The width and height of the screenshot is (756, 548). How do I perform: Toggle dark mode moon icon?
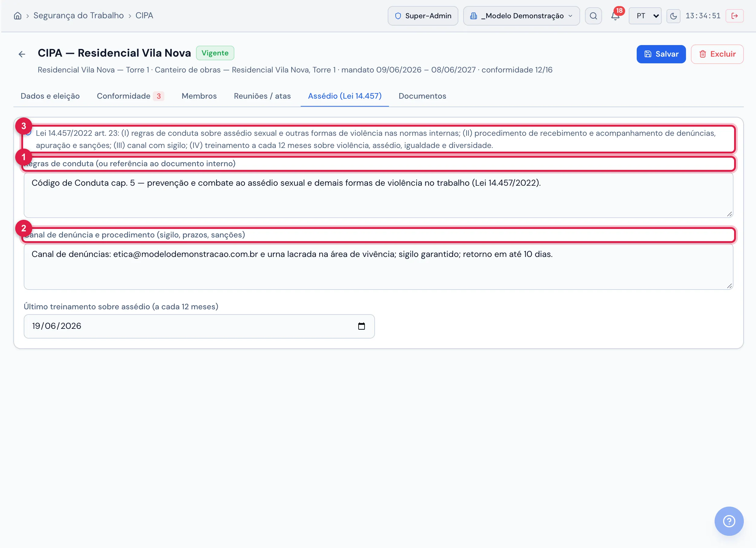click(x=673, y=16)
